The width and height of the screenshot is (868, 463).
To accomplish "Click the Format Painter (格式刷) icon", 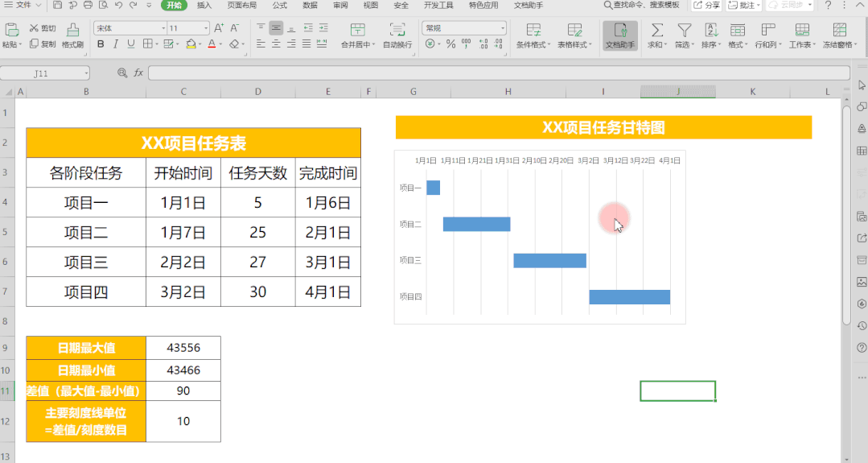I will coord(73,31).
